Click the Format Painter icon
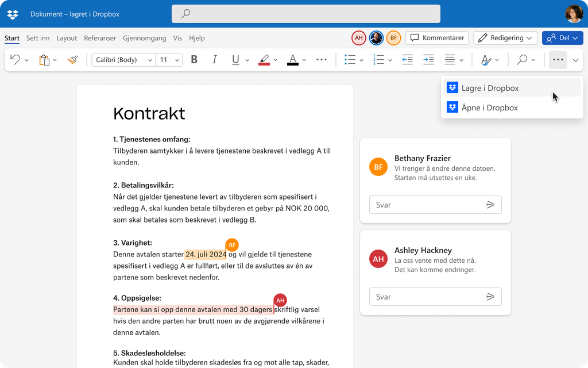588x368 pixels. point(72,59)
